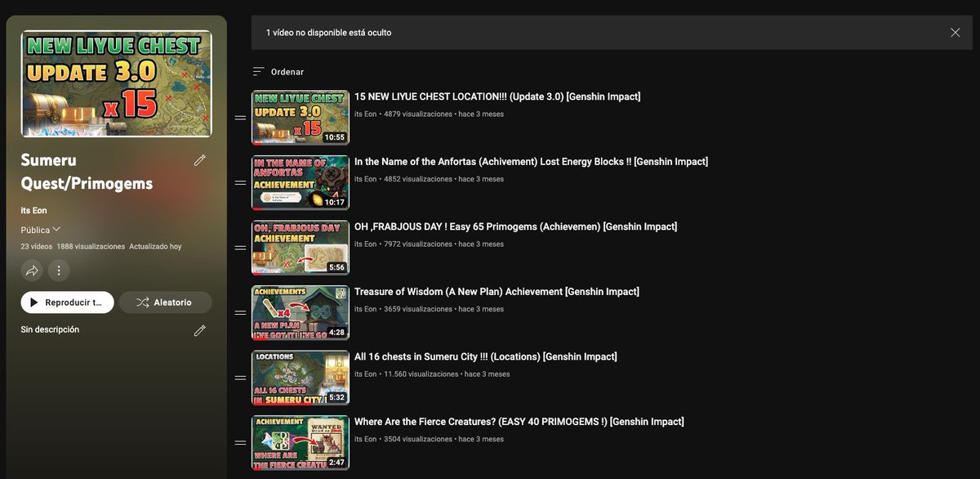Open its Eon channel on Sumeru City row
The height and width of the screenshot is (479, 980).
365,374
